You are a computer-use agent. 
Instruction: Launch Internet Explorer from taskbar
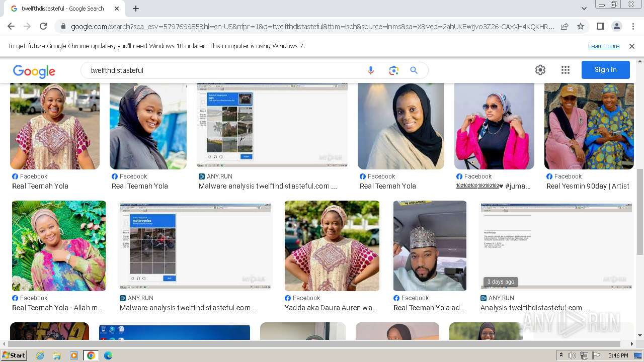(x=40, y=355)
